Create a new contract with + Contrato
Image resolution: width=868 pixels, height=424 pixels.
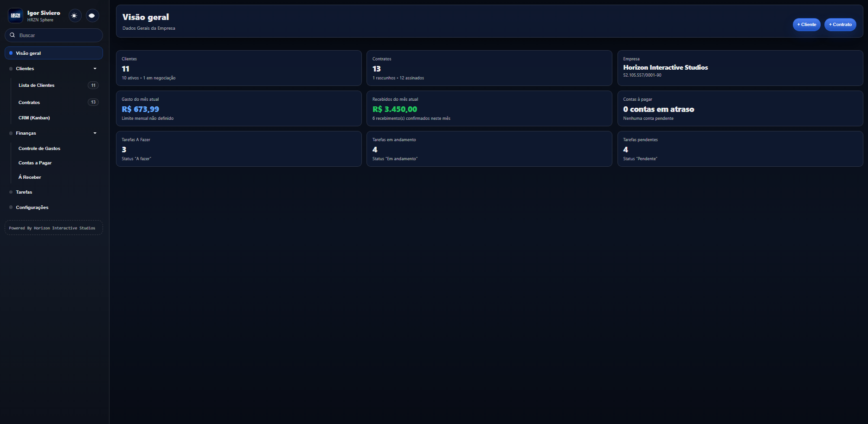tap(840, 25)
